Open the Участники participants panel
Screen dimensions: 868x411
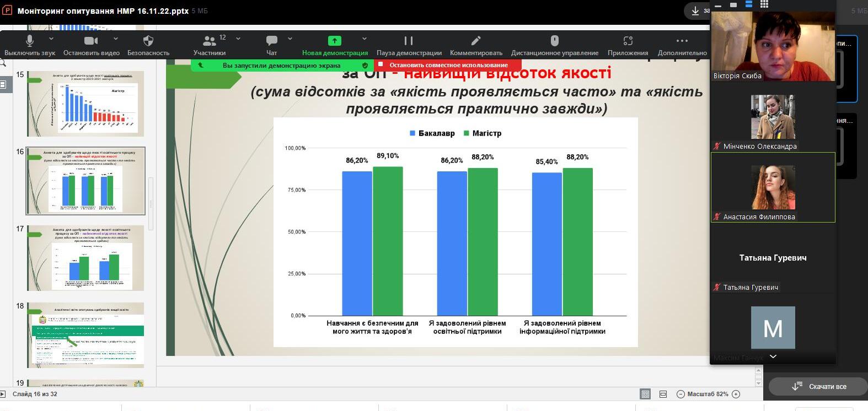tap(210, 45)
